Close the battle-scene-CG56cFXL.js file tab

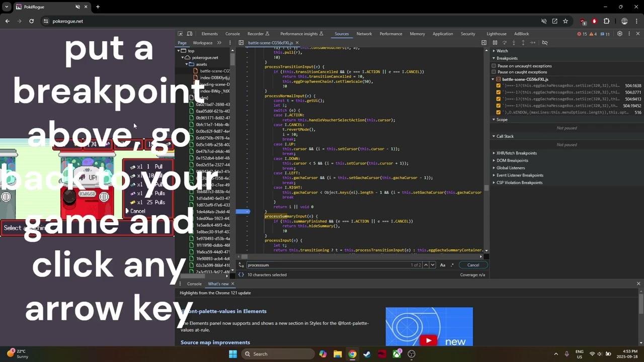tap(297, 43)
